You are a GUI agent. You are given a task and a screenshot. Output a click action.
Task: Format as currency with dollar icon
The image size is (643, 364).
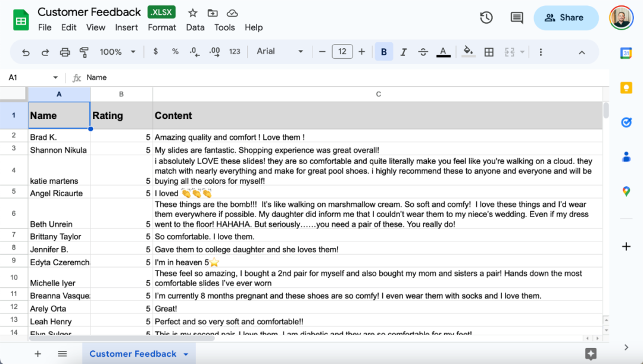[x=155, y=52]
